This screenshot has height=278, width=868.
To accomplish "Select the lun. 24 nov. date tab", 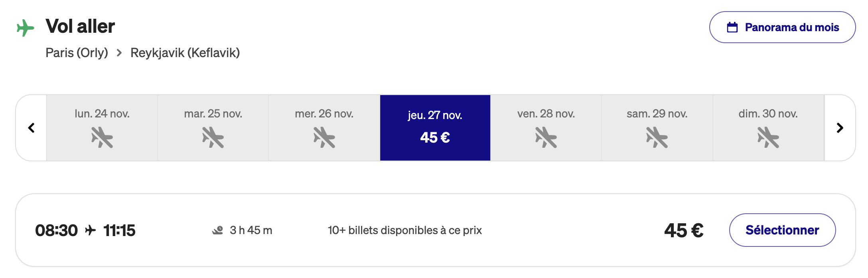I will coord(102,128).
